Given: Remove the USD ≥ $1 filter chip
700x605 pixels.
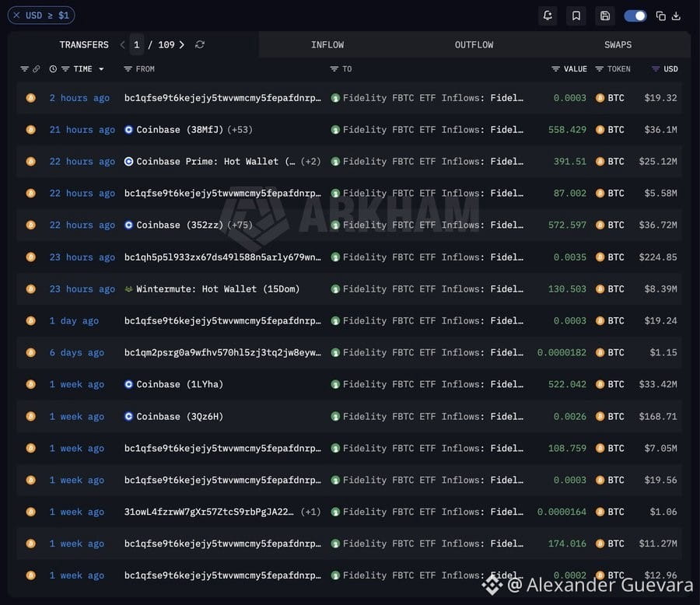Looking at the screenshot, I should 16,16.
